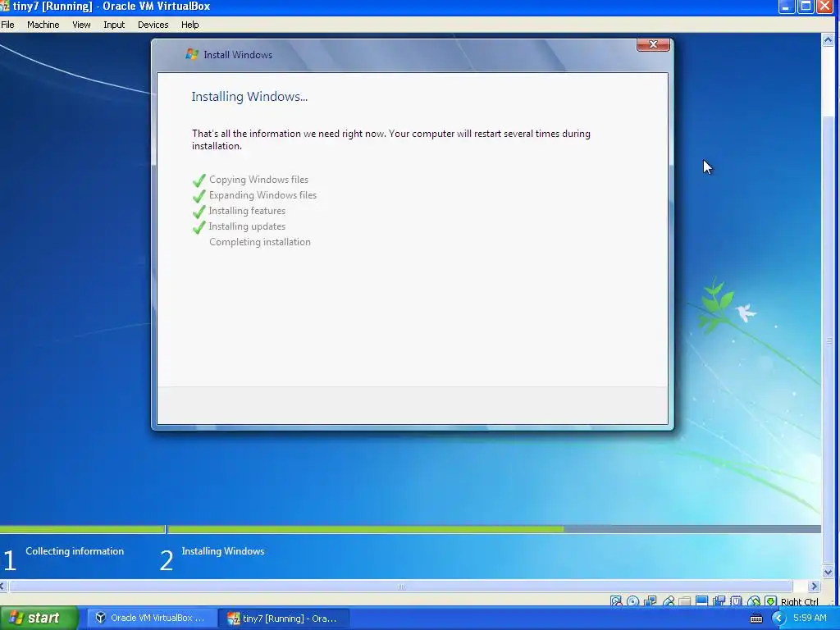Click the keyboard capture green arrow icon
840x630 pixels.
pos(770,601)
